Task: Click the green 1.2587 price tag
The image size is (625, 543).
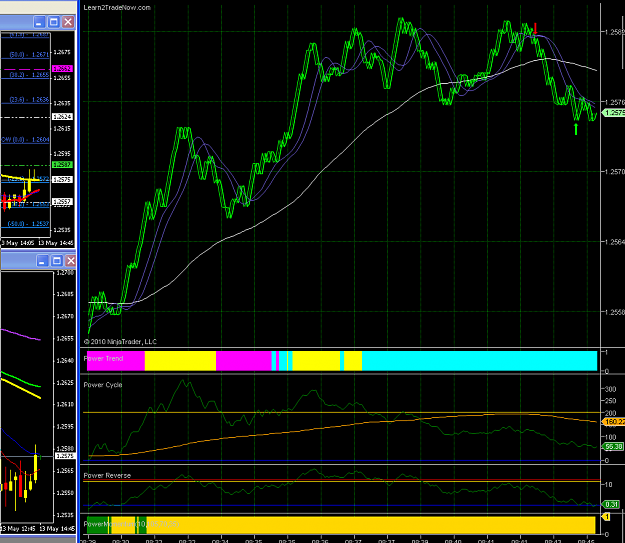Action: pyautogui.click(x=62, y=165)
